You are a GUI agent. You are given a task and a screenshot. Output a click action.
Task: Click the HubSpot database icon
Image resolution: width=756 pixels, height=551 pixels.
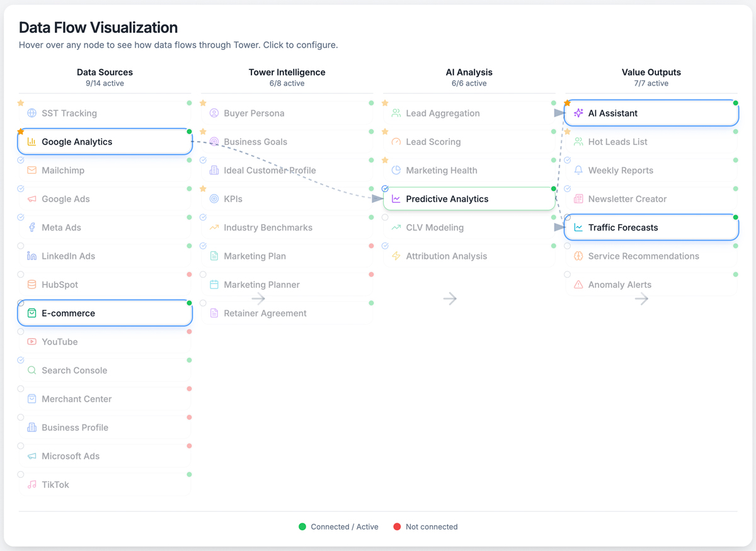31,285
